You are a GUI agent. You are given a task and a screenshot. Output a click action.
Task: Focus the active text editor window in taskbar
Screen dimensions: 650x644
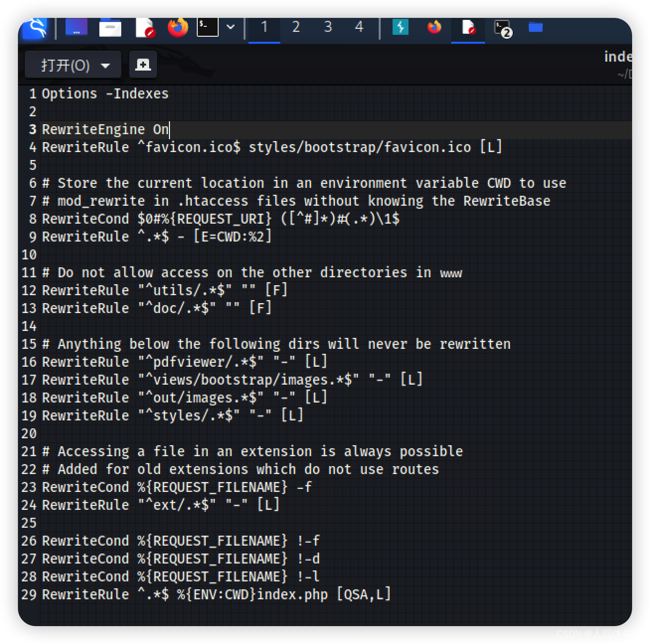(468, 28)
